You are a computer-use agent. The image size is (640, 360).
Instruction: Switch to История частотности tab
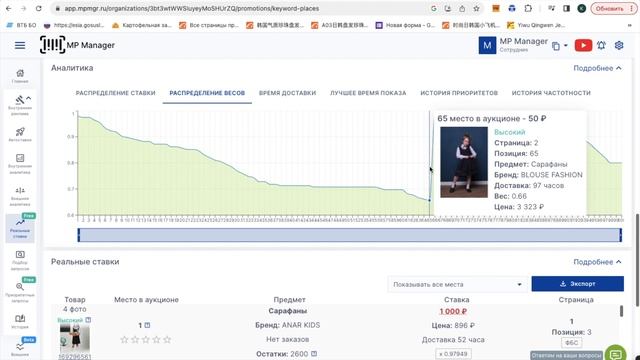tap(551, 93)
